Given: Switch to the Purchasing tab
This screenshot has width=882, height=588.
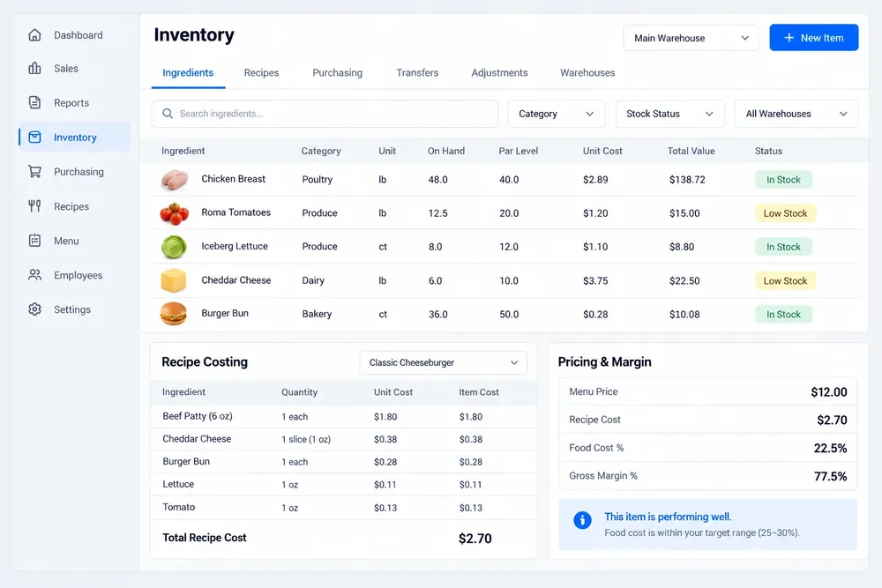Looking at the screenshot, I should 338,72.
